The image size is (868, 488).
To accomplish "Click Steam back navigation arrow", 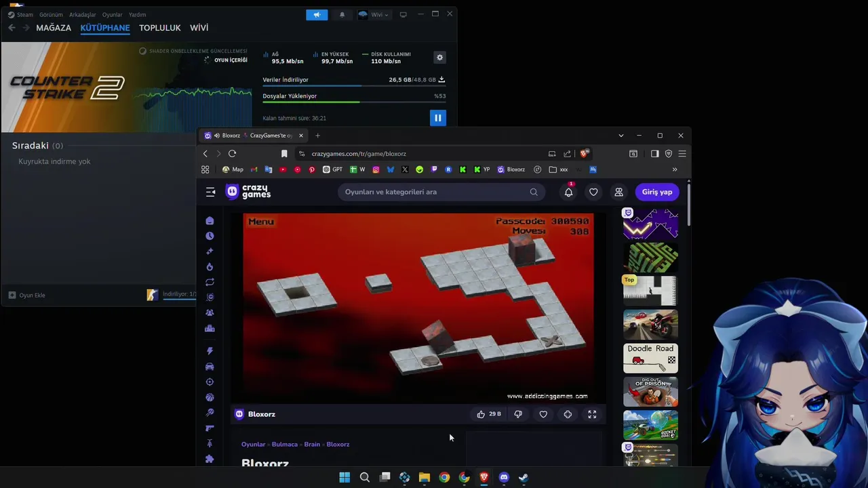I will [x=12, y=28].
